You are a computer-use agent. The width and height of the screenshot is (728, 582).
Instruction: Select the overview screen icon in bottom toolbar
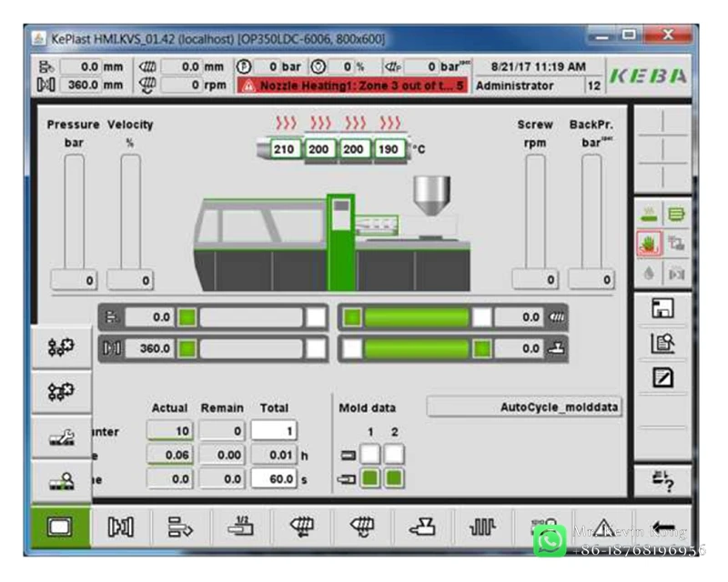pos(61,527)
